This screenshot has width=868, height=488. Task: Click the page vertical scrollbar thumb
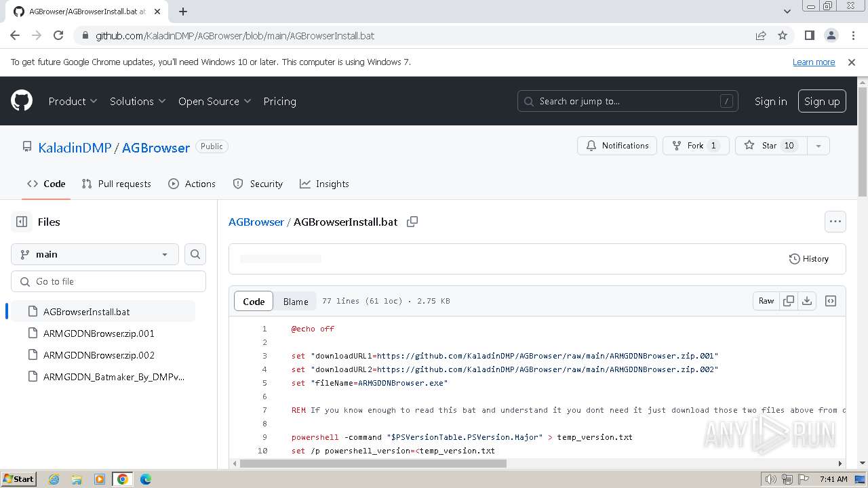click(863, 142)
